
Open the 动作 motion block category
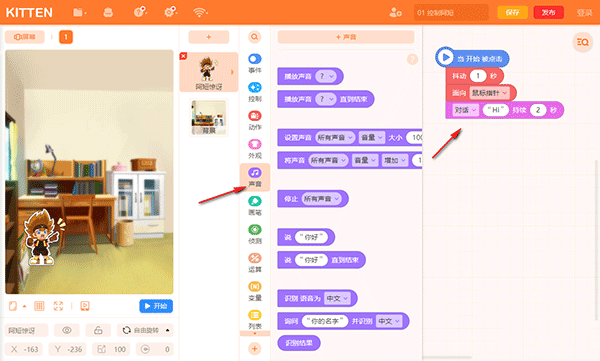254,120
